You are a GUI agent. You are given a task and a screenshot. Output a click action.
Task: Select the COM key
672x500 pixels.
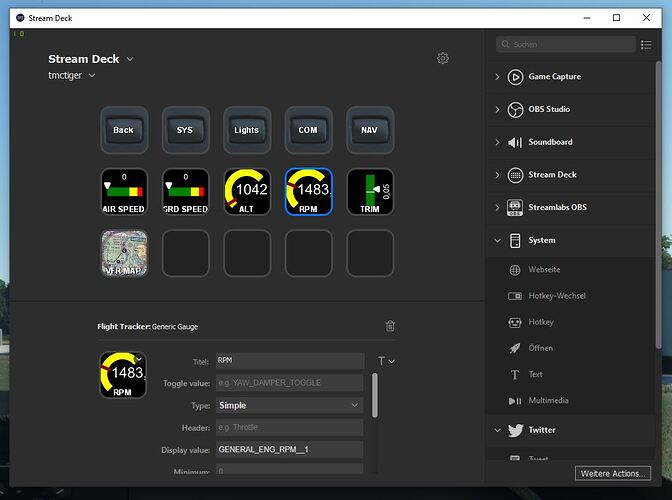(308, 130)
